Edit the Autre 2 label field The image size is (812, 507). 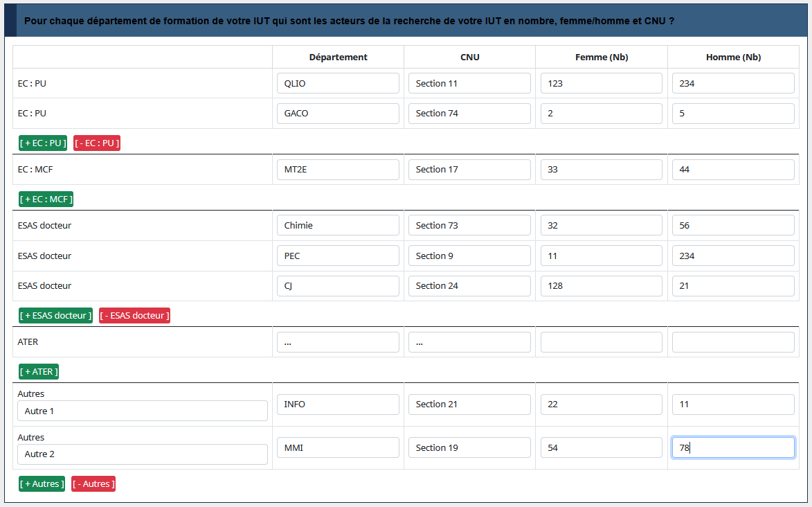click(x=143, y=454)
